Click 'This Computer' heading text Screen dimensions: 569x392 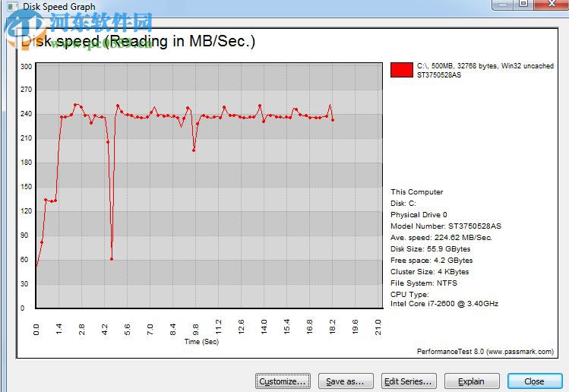(x=417, y=192)
